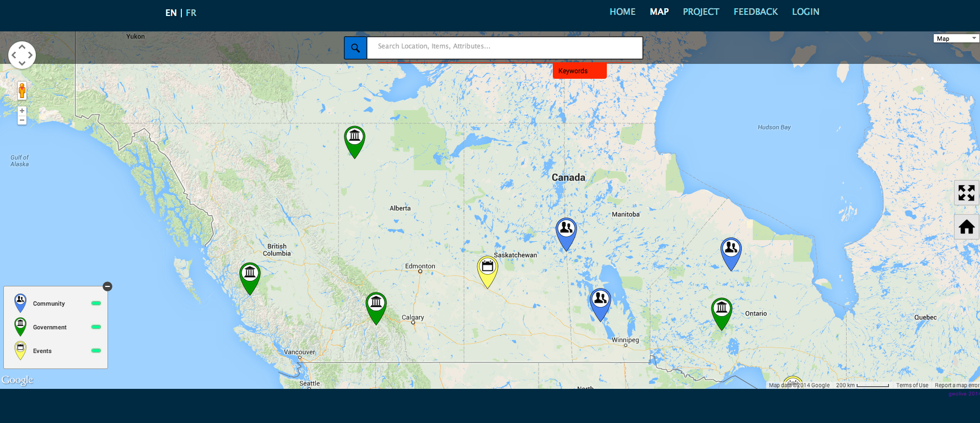Click the home reset map icon
The height and width of the screenshot is (423, 980).
[x=966, y=227]
